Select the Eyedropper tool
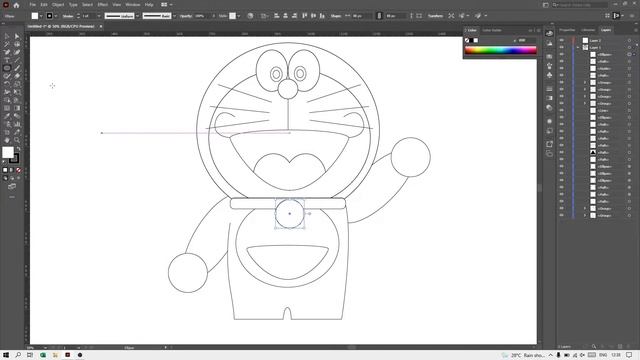The image size is (640, 360). [7, 116]
